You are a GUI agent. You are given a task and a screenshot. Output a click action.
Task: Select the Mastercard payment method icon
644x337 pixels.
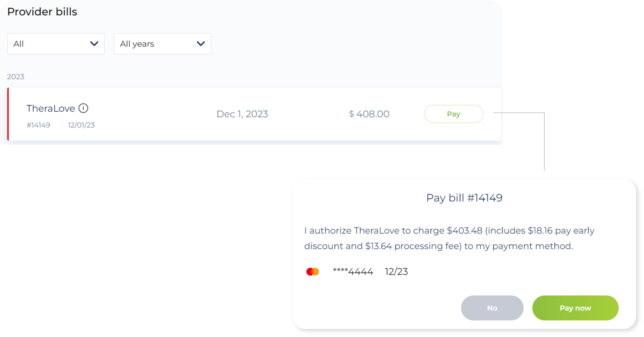pos(313,271)
